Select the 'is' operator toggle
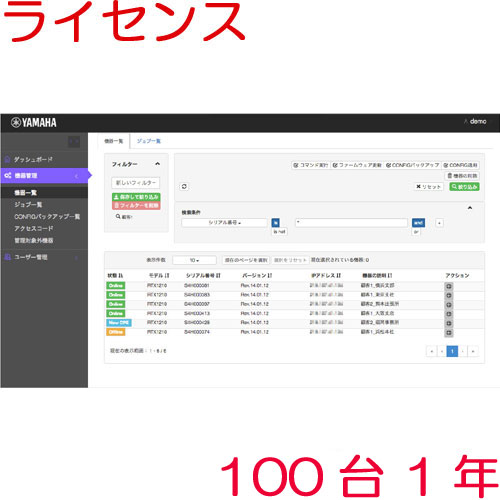The height and width of the screenshot is (500, 500). pyautogui.click(x=275, y=222)
